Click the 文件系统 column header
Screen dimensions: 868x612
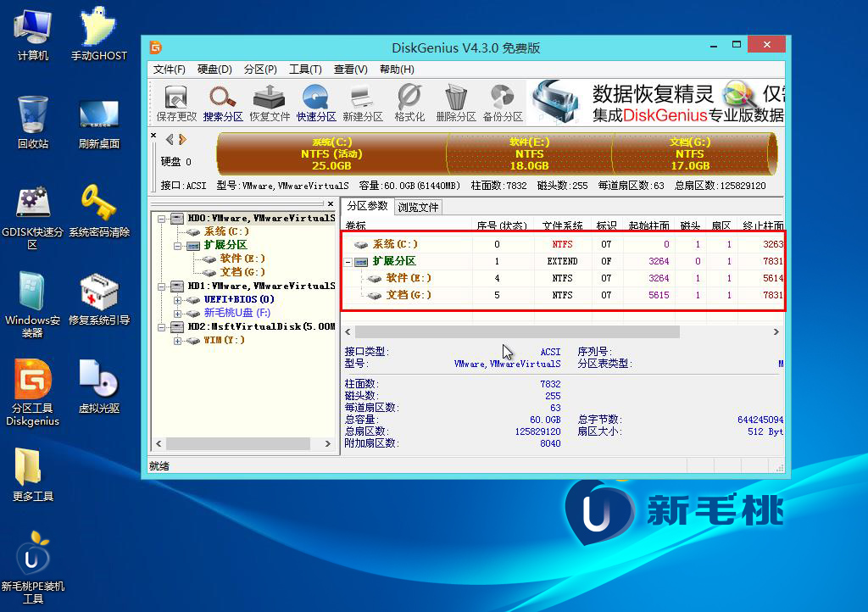pos(563,225)
